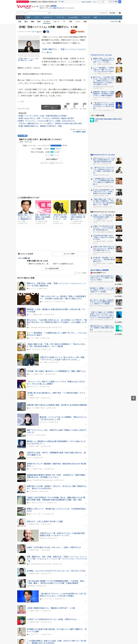The image size is (138, 644).
Task: Select みんなの意見 in navigation bar
Action: coord(73,17)
